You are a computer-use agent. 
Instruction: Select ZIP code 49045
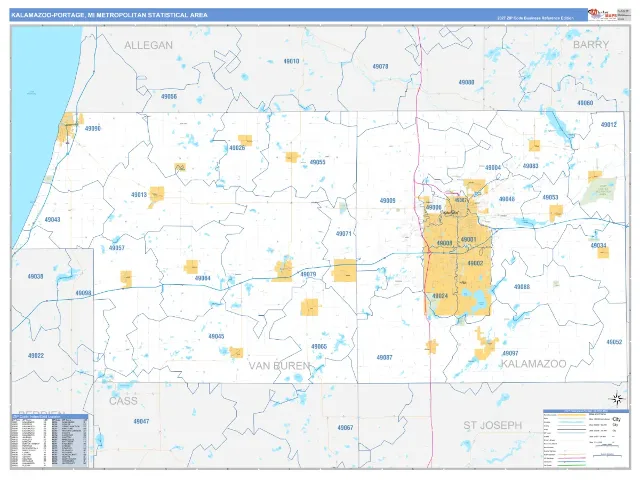(216, 337)
